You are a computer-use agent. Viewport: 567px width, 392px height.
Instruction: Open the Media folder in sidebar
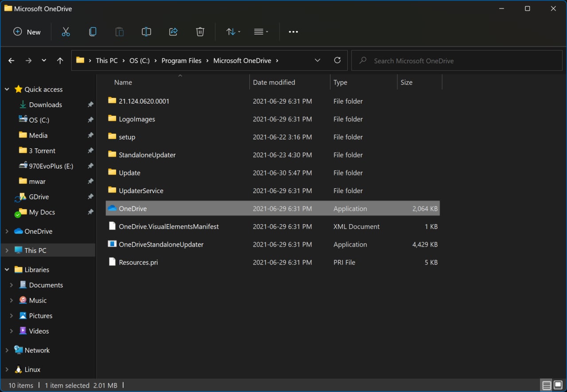(38, 136)
